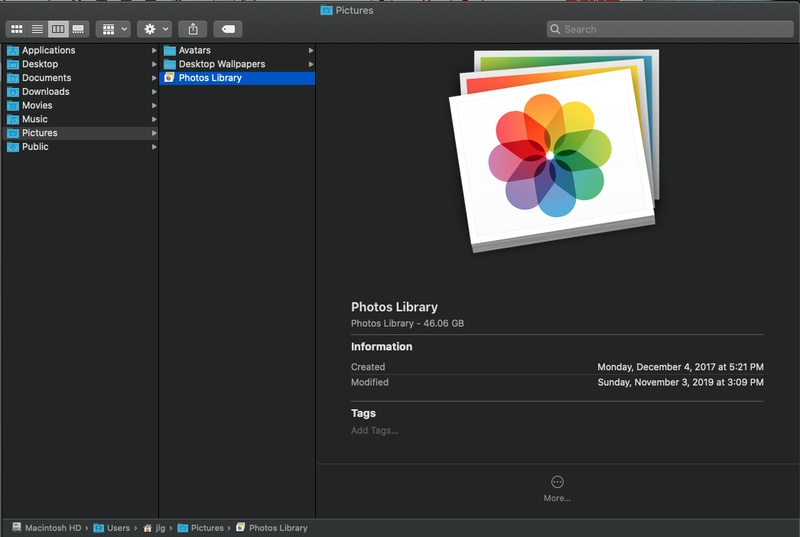This screenshot has height=537, width=800.
Task: Open the gear action menu
Action: point(155,29)
